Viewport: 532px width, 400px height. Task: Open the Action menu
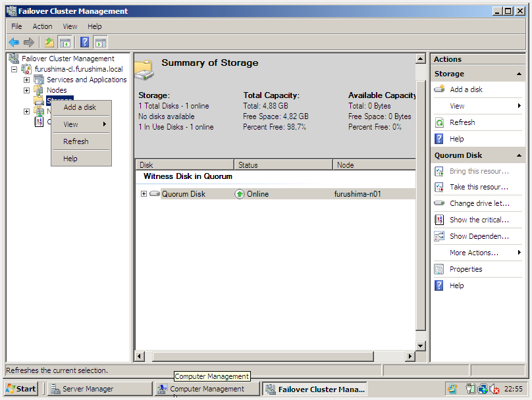point(42,26)
